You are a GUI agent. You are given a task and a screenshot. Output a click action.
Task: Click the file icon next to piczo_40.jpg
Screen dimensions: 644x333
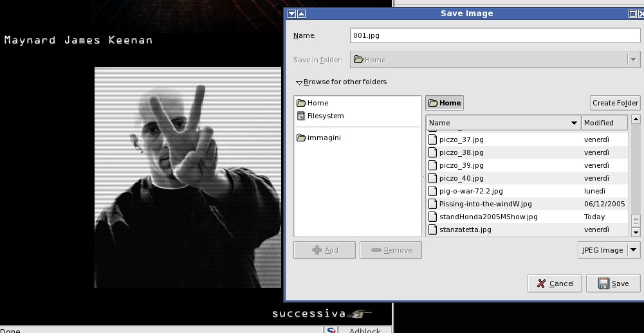click(432, 178)
